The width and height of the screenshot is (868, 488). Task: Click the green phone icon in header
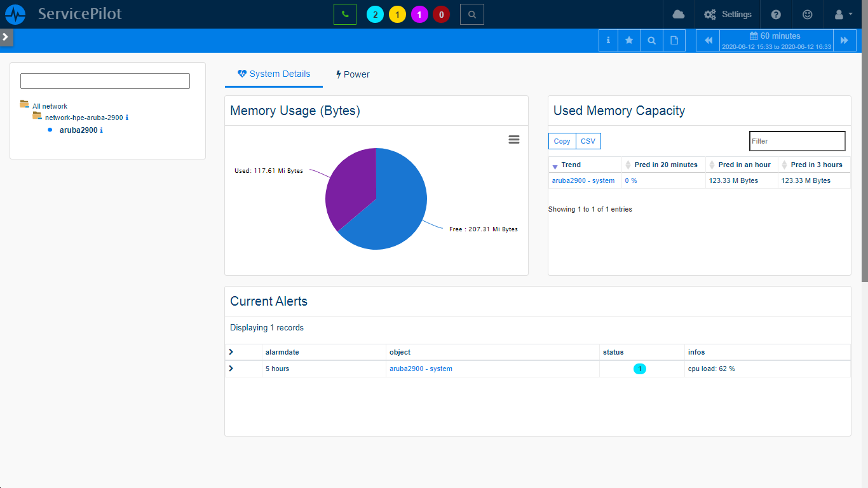pos(344,15)
